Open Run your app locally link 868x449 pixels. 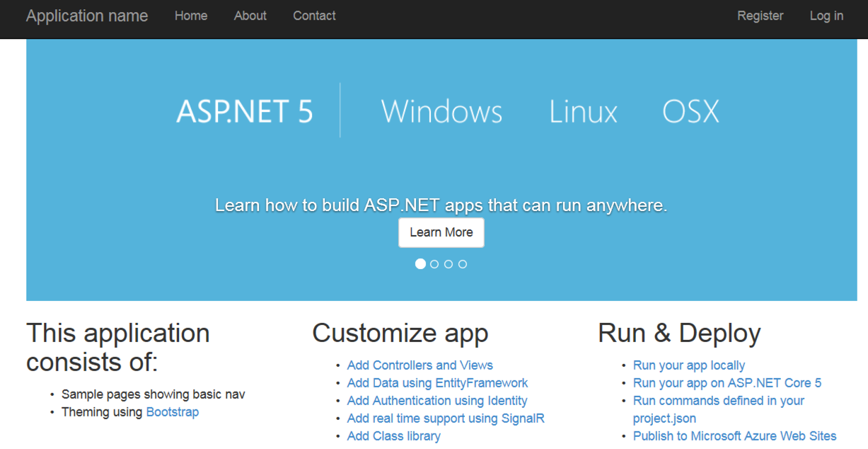click(689, 365)
